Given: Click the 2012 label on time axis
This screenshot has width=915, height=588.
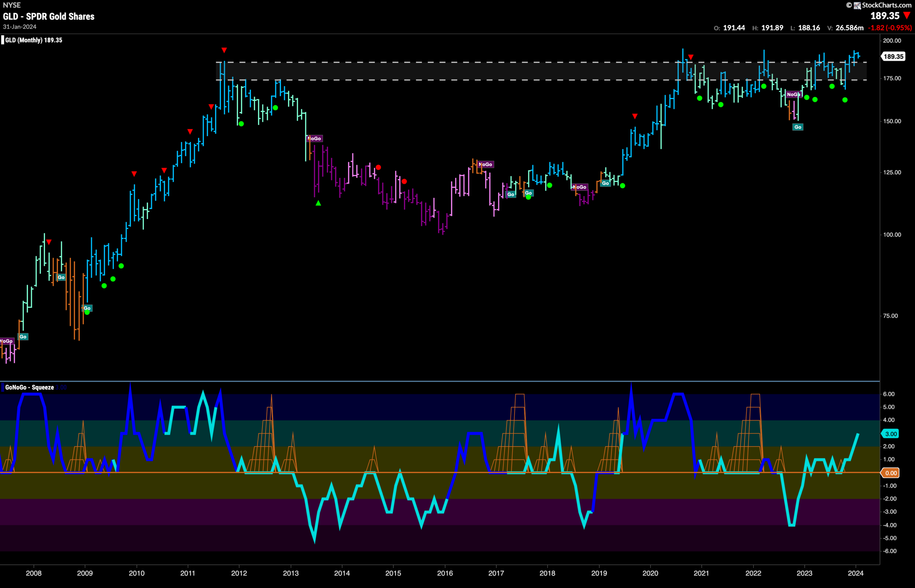Looking at the screenshot, I should (239, 573).
